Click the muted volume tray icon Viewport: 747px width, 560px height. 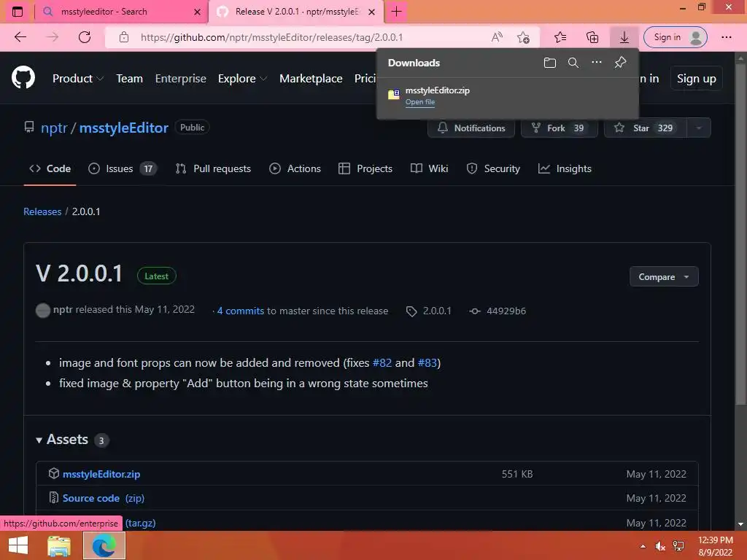click(659, 546)
